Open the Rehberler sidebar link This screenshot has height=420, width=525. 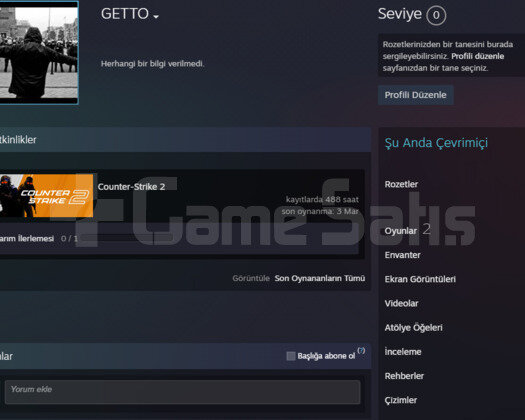[404, 376]
